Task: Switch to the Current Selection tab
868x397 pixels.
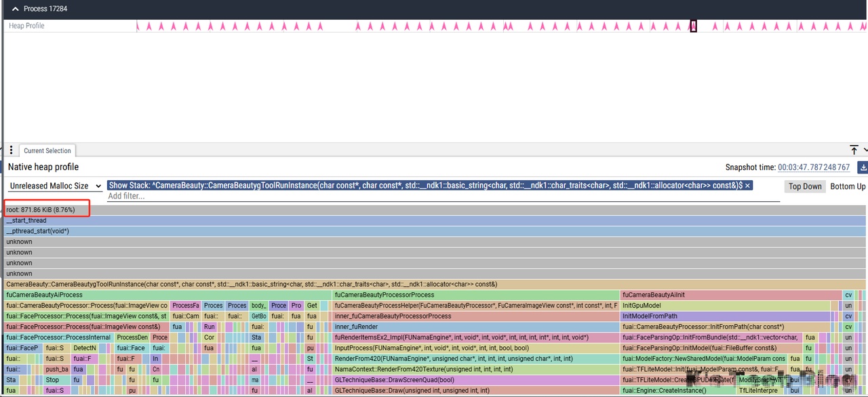Action: tap(47, 151)
